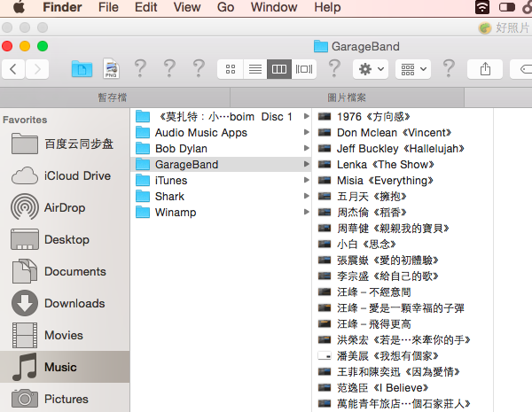This screenshot has width=532, height=412.
Task: Expand the 莫扎特 Disc 1 folder arrow
Action: click(307, 116)
